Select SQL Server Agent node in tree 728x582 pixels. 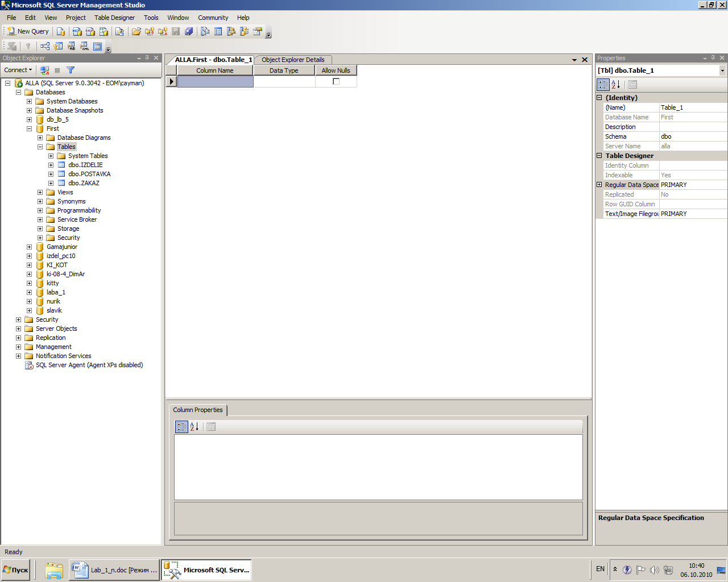89,365
